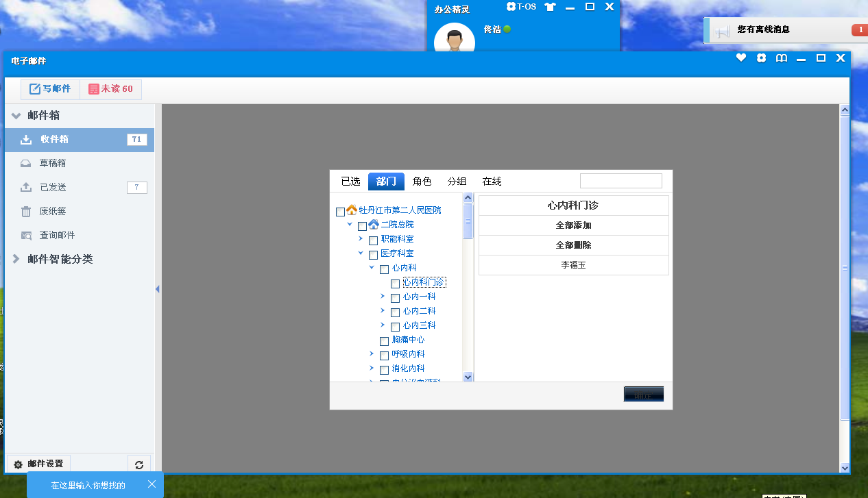Open the trash (废纸篓) folder

coord(52,212)
